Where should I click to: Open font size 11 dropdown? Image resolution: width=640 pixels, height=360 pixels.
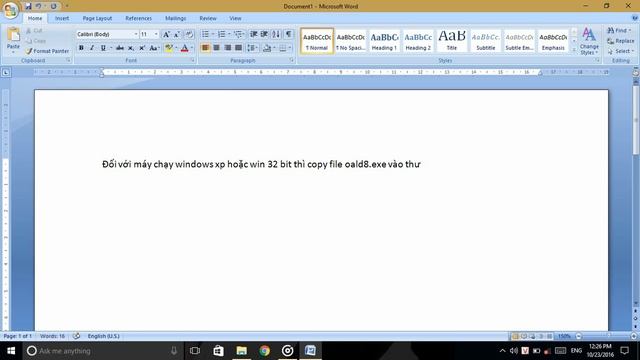tap(156, 34)
